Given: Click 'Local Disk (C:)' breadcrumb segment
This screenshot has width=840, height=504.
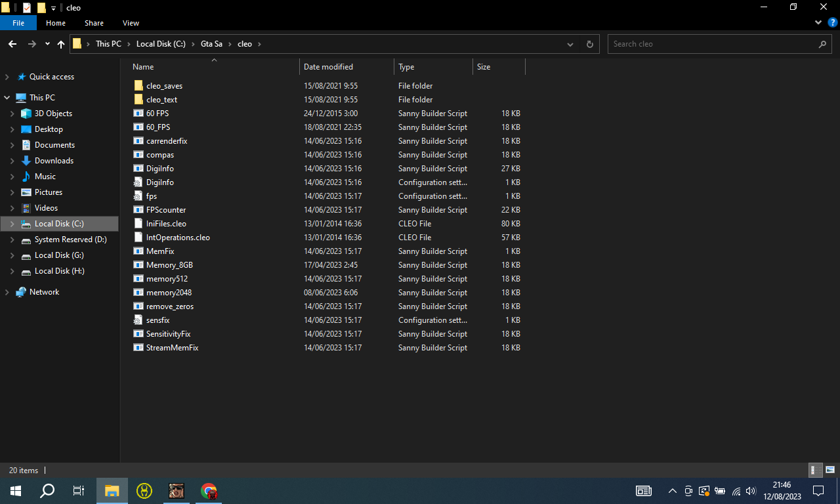Looking at the screenshot, I should pyautogui.click(x=161, y=44).
